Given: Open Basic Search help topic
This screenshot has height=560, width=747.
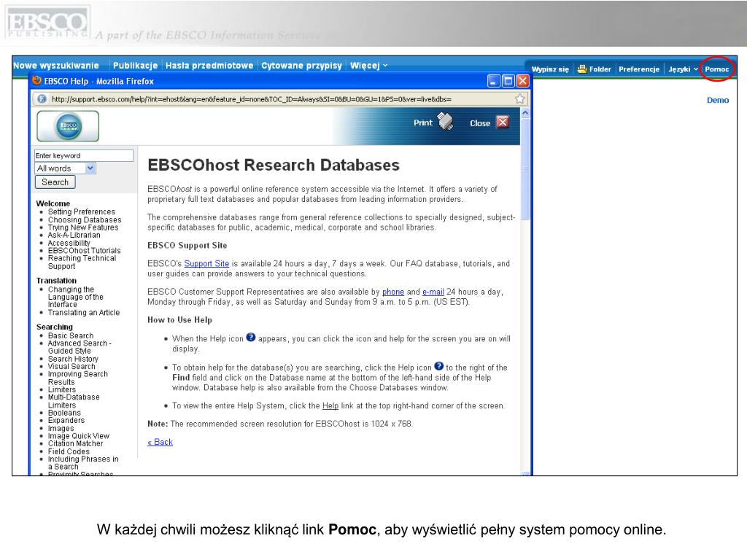Looking at the screenshot, I should [71, 335].
